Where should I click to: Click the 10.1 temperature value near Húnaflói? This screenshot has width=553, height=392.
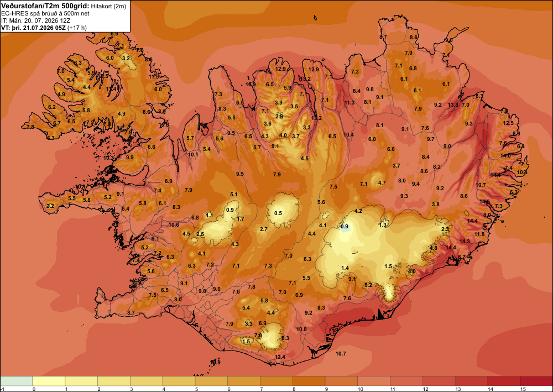coord(193,154)
